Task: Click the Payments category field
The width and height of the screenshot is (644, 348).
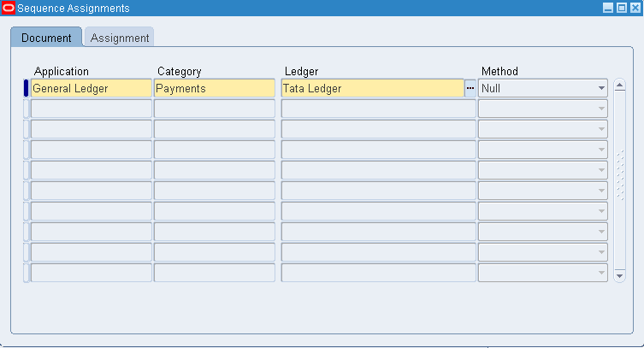Action: pos(214,88)
